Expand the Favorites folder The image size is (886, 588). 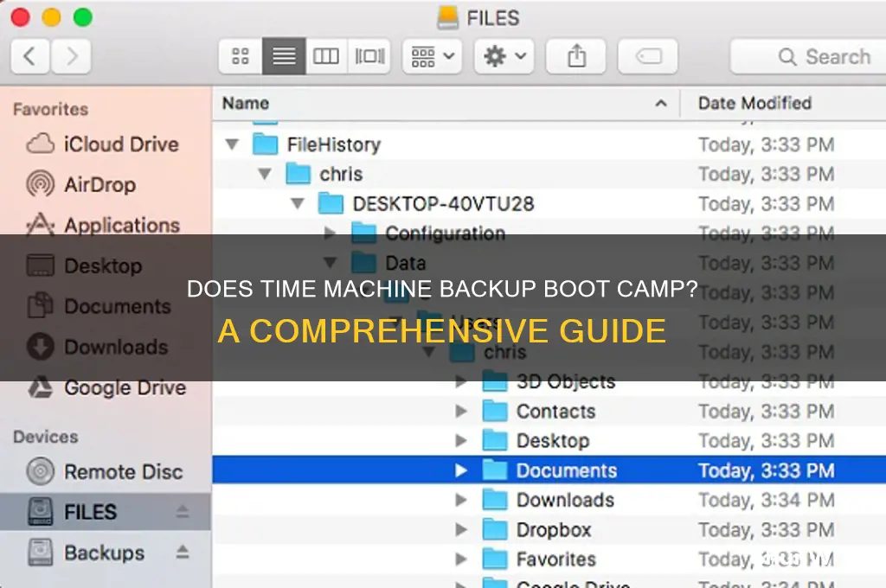click(461, 559)
